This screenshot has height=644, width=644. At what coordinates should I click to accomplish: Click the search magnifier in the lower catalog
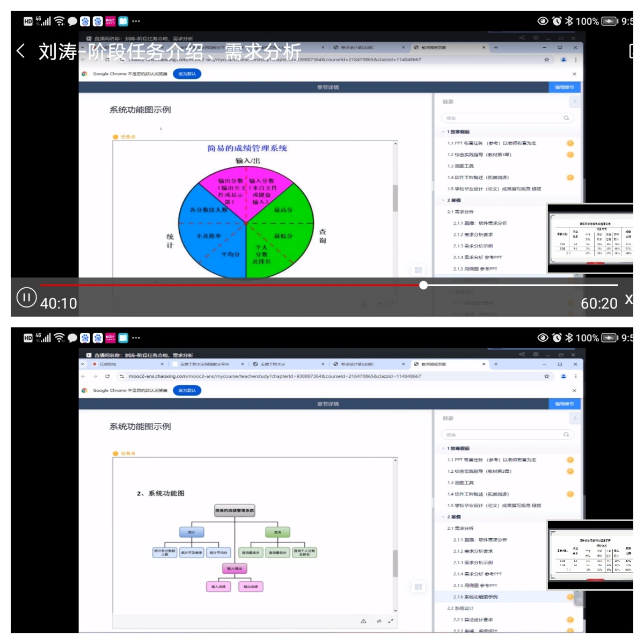(x=566, y=435)
